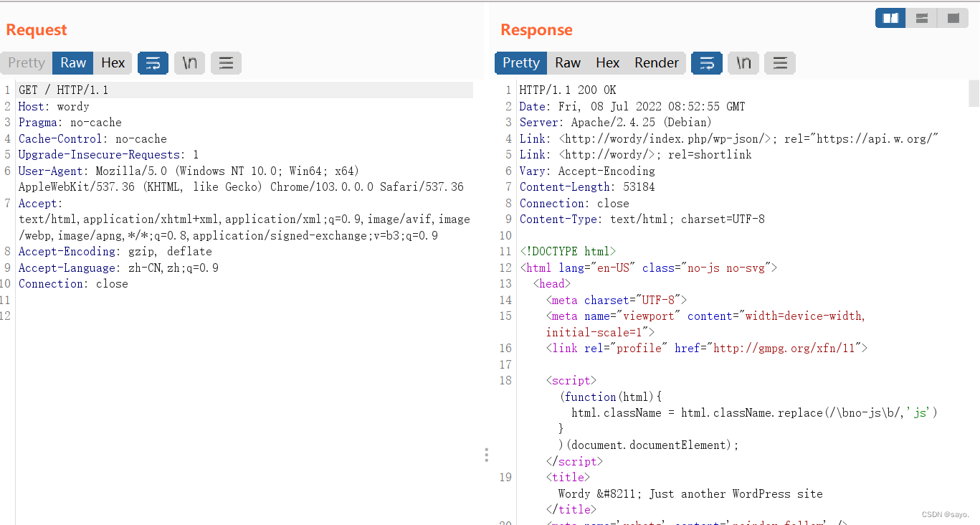The height and width of the screenshot is (525, 980).
Task: Select the Request Pretty tab
Action: coord(27,63)
